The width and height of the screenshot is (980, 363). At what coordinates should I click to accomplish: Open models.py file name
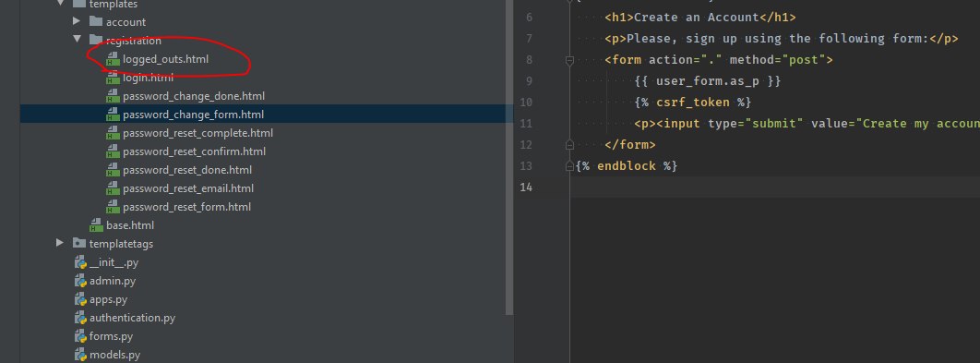click(115, 355)
